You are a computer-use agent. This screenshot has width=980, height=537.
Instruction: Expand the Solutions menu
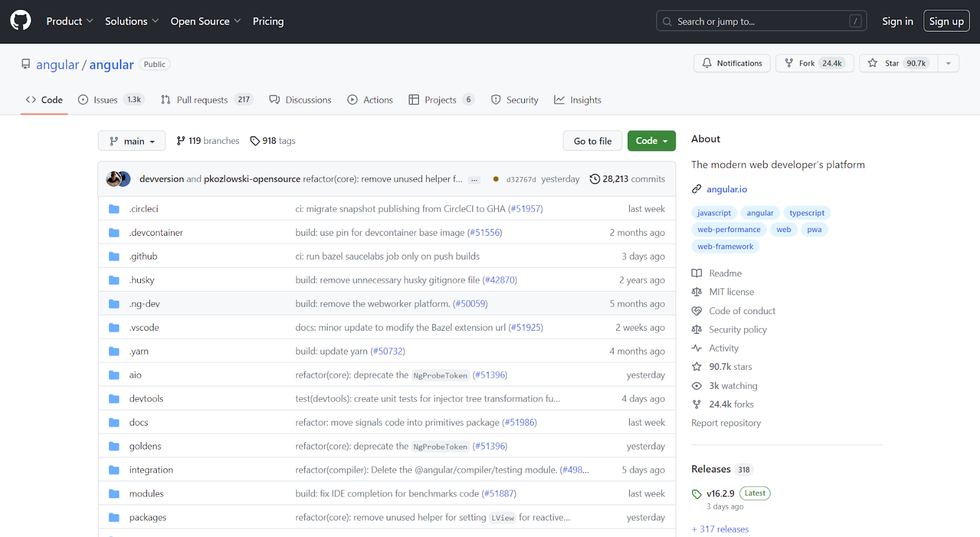pos(132,21)
